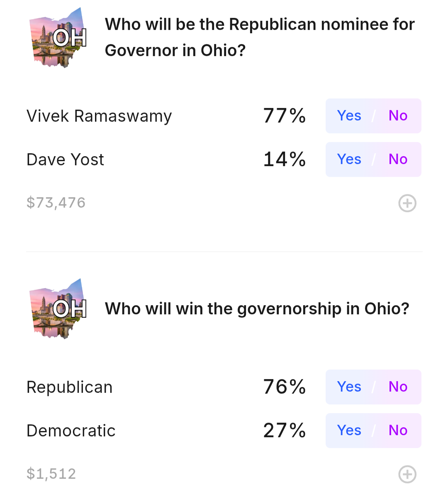The image size is (448, 492).
Task: Click the Ohio icon beside Republican nominee question
Action: click(58, 37)
